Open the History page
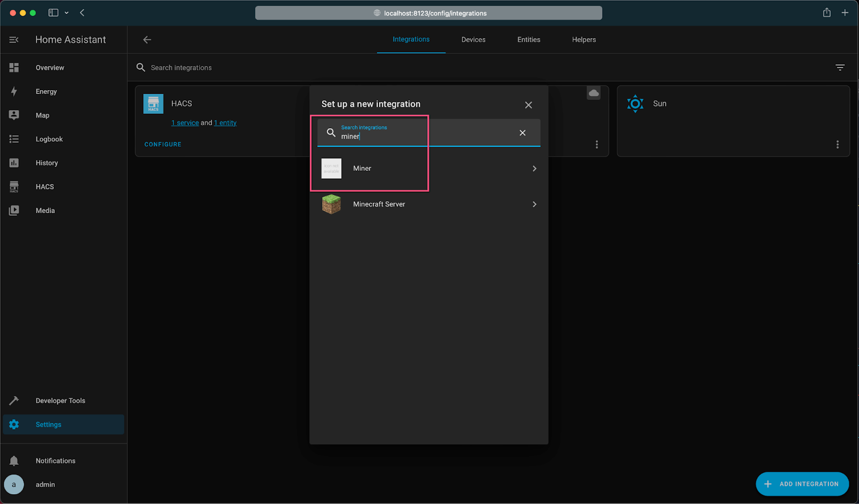The image size is (859, 504). coord(63,163)
